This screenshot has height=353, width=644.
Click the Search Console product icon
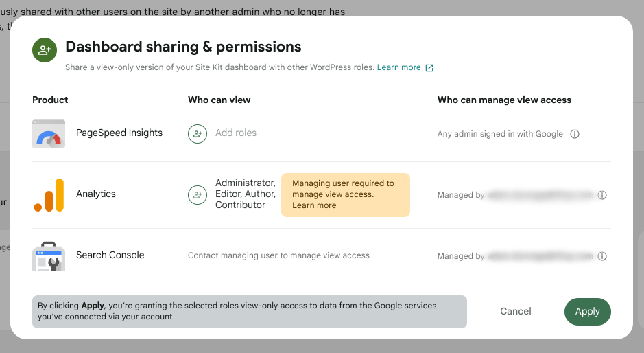49,256
